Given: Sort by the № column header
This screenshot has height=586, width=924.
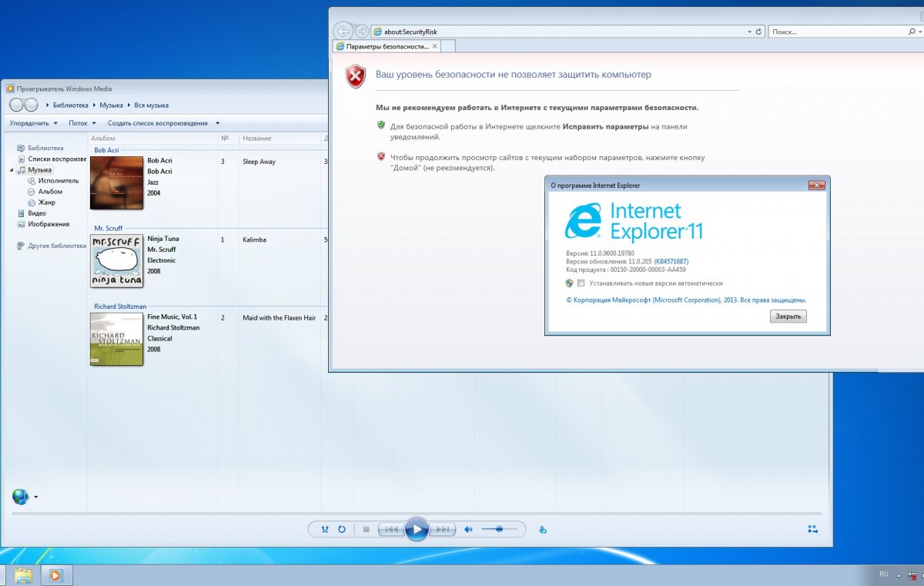Looking at the screenshot, I should (229, 139).
